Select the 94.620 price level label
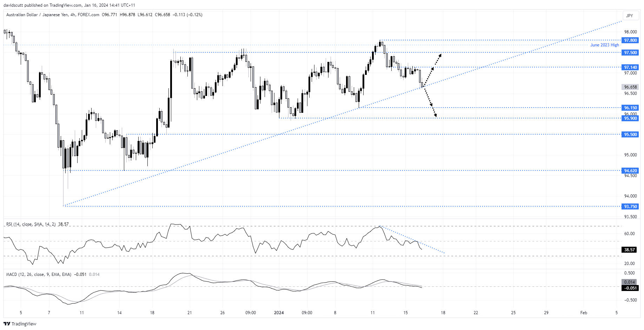The image size is (644, 330). tap(630, 171)
